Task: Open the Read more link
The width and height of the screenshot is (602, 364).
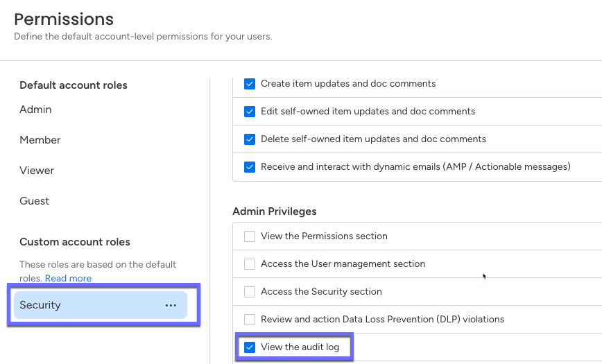Action: (x=68, y=278)
